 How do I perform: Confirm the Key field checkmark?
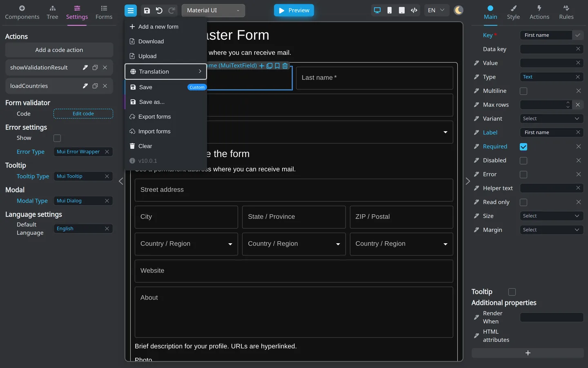[x=578, y=35]
